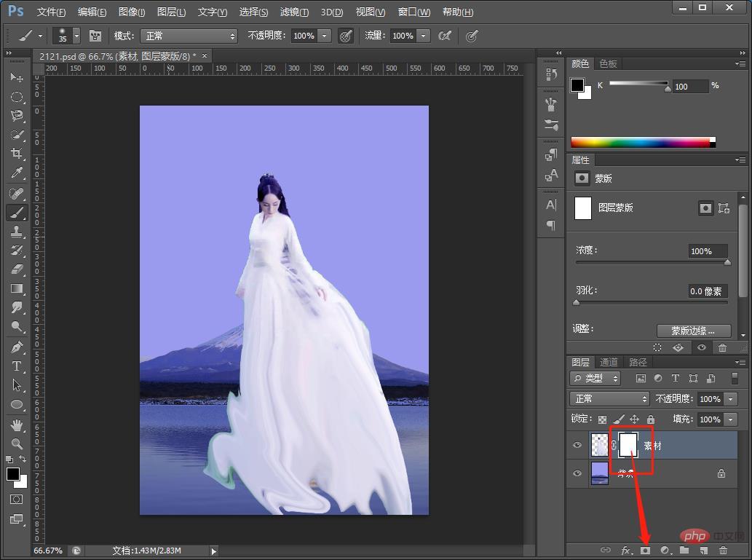Select the Pen tool

(16, 347)
